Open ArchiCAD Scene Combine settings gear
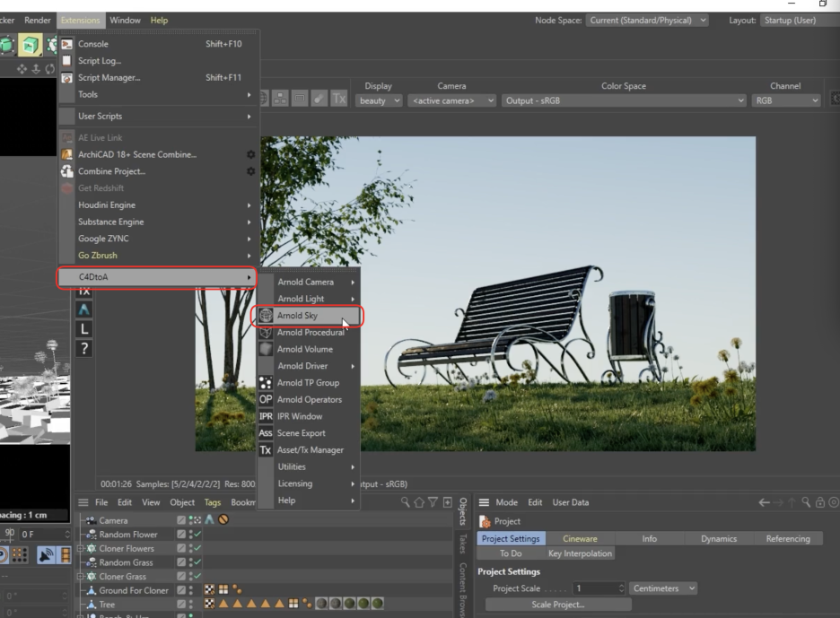This screenshot has width=840, height=618. pyautogui.click(x=250, y=155)
